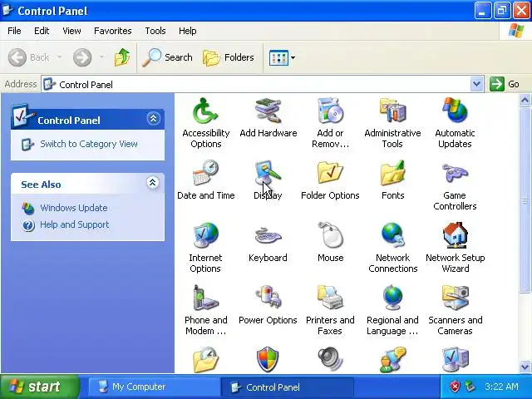Screen dimensions: 532x399
Task: Click the Search toolbar button
Action: point(168,57)
